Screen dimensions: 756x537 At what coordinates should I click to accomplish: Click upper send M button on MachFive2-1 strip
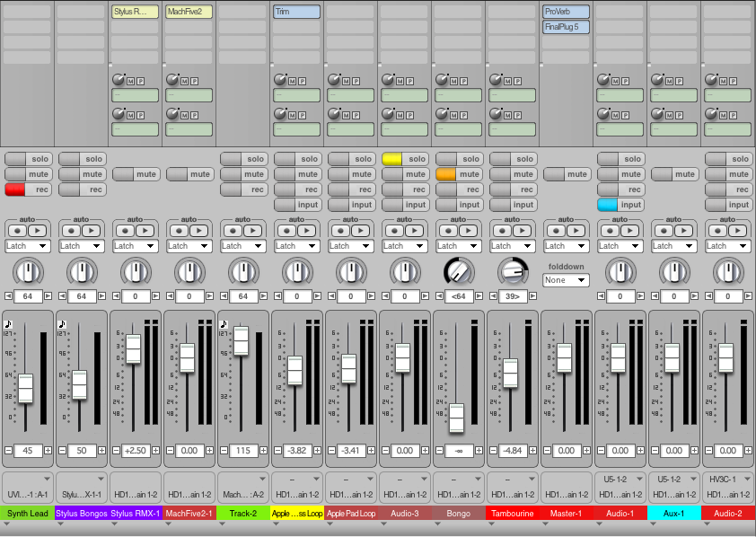tap(185, 82)
